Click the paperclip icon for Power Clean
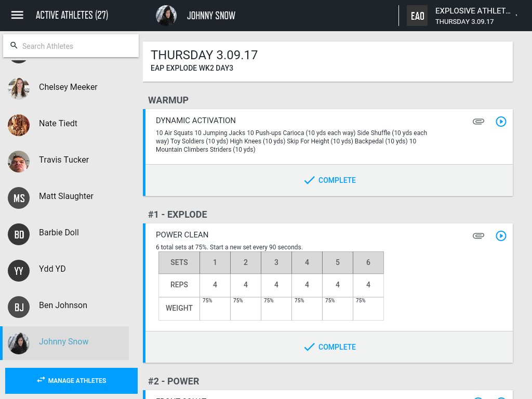This screenshot has height=399, width=532. [478, 236]
